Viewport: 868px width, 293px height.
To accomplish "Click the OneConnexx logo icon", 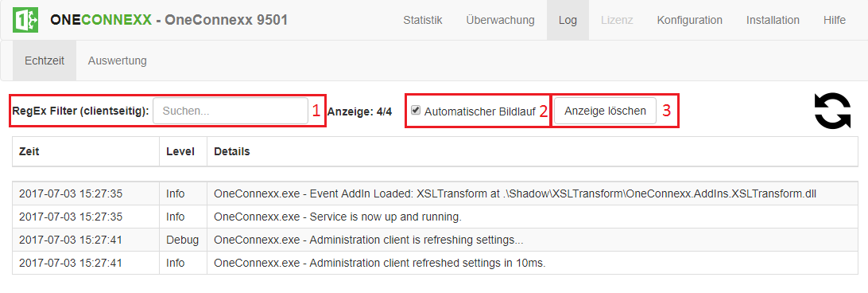I will click(x=25, y=20).
